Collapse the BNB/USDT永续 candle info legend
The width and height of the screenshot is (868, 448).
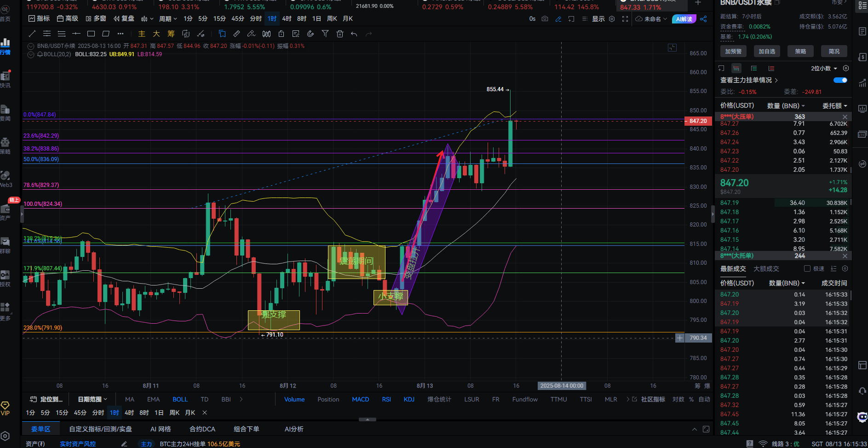(x=31, y=46)
